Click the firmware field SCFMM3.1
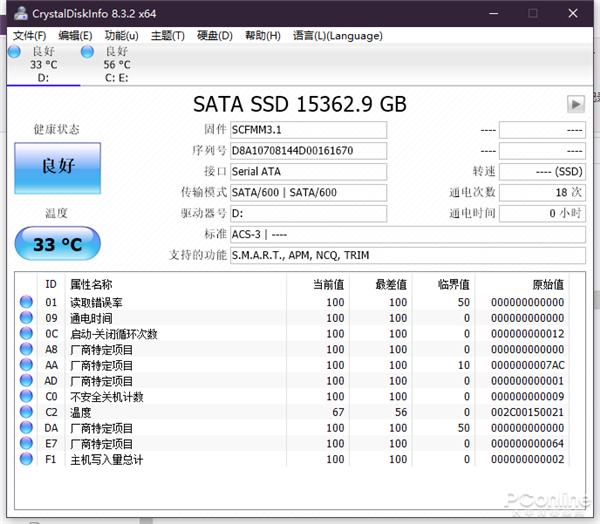This screenshot has width=600, height=524. tap(308, 130)
